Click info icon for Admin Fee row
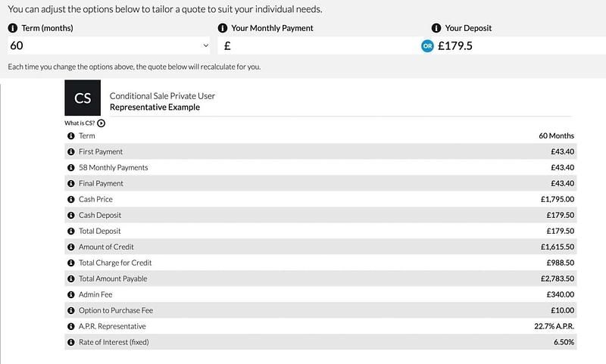The width and height of the screenshot is (606, 364). point(71,294)
